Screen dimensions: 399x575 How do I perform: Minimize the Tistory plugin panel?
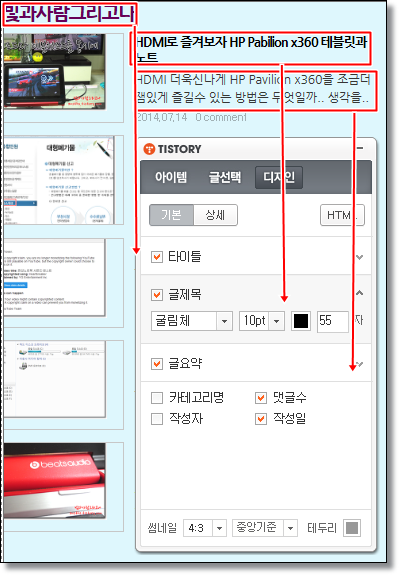tap(360, 148)
